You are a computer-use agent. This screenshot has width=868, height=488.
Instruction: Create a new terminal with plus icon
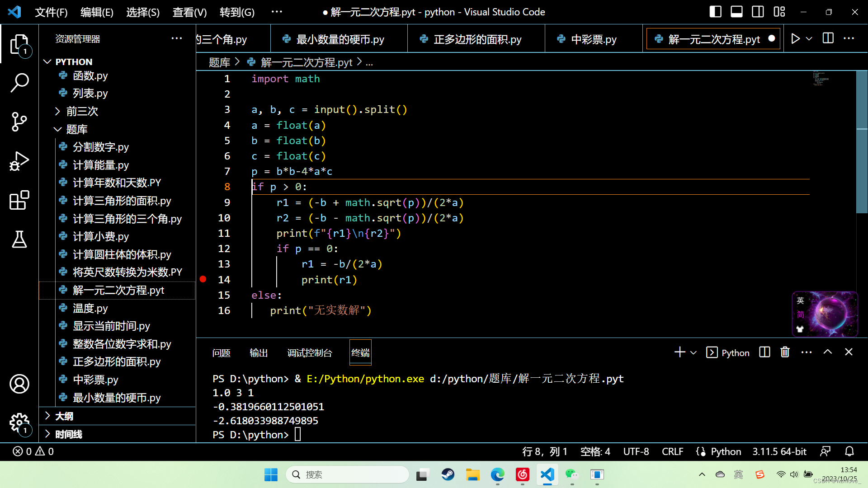pos(679,352)
